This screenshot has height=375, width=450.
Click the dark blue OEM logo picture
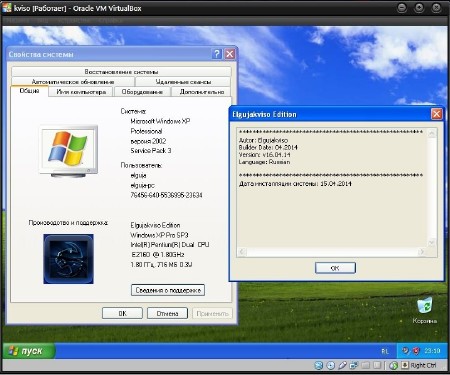click(x=68, y=259)
